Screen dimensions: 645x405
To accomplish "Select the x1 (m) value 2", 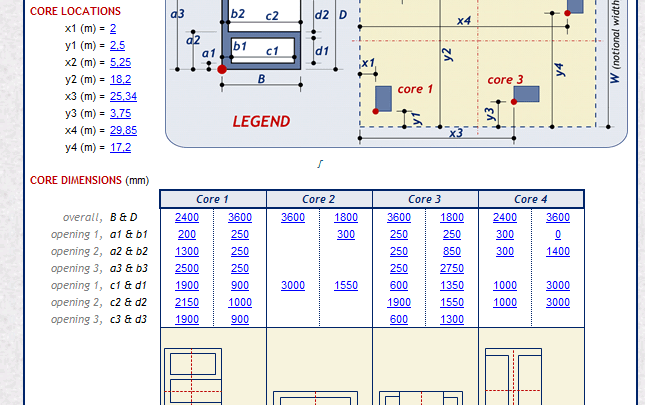I will point(113,28).
